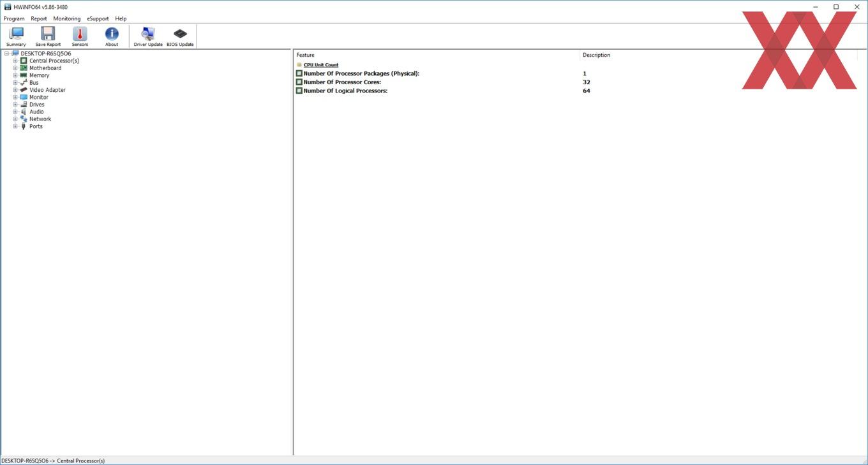Select the Motherboard tree icon
The image size is (868, 465).
24,68
